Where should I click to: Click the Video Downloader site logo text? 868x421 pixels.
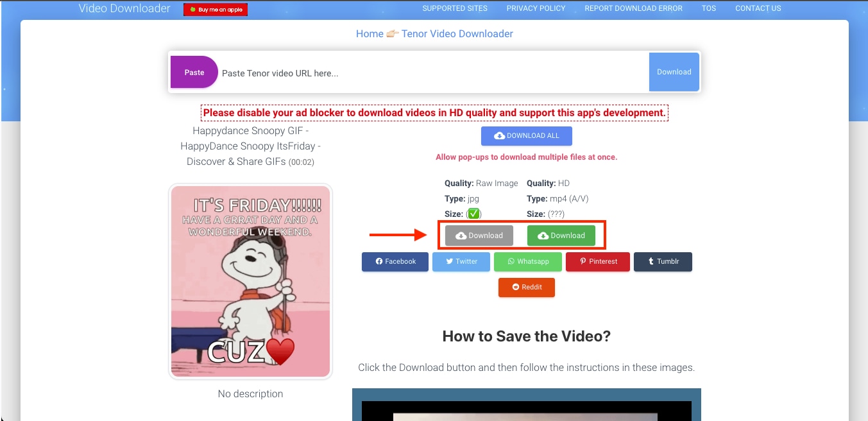pos(124,8)
